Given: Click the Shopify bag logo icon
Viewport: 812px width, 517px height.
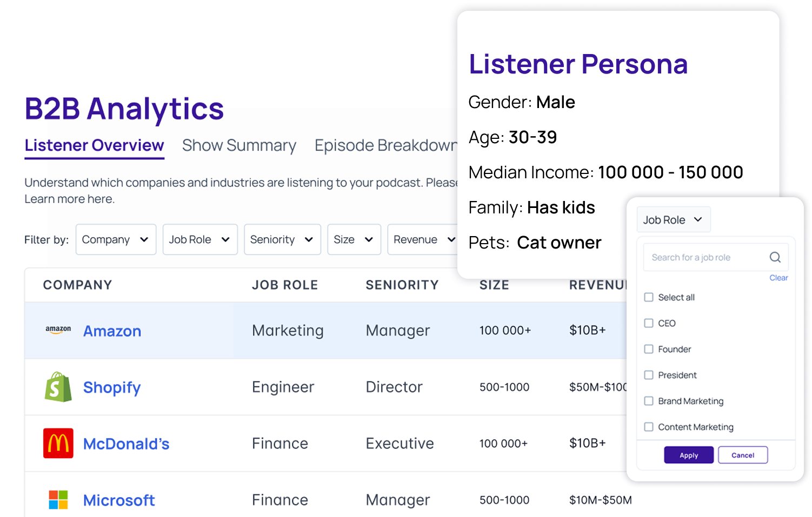Looking at the screenshot, I should click(x=58, y=387).
